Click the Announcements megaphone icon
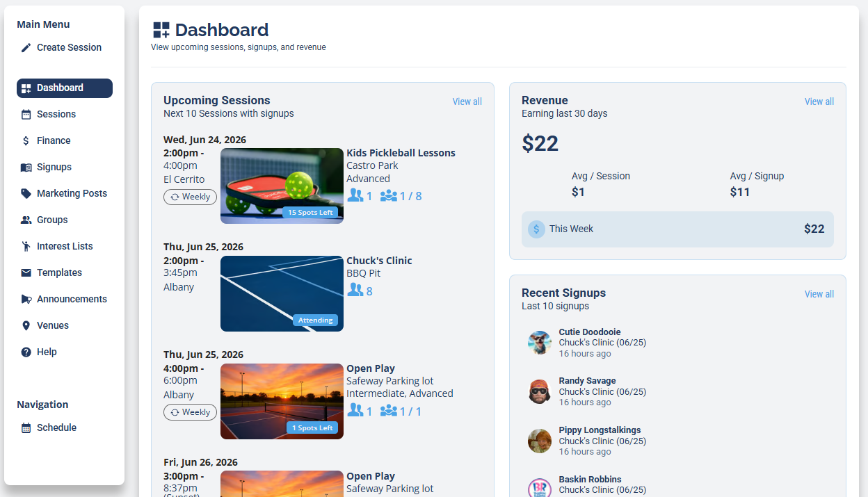 click(x=26, y=300)
